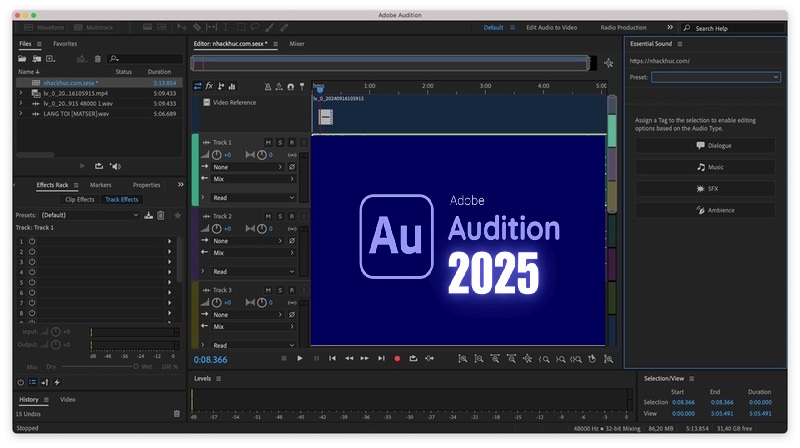
Task: Show Inputs/Outputs track controls icon
Action: point(197,86)
